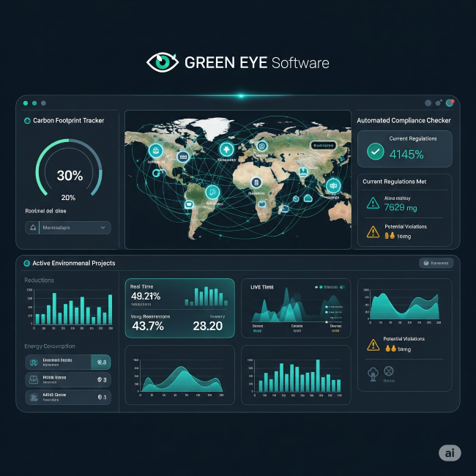Click the highlighted value badge in first energy row

(x=101, y=362)
